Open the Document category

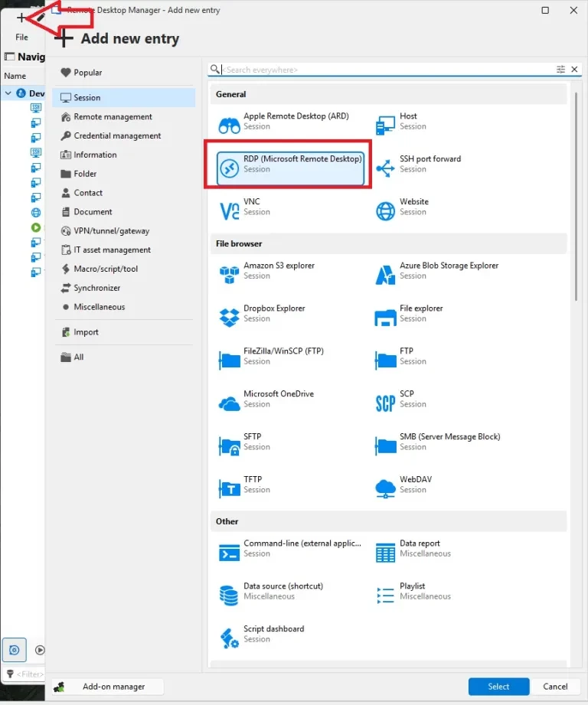pyautogui.click(x=123, y=212)
